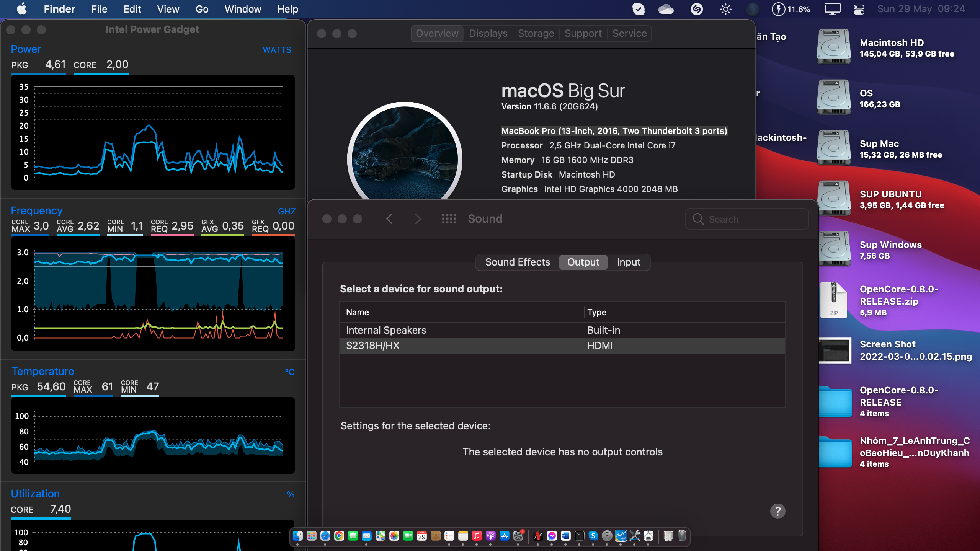Open Google Chrome from the dock
Image resolution: width=980 pixels, height=551 pixels.
(x=339, y=536)
